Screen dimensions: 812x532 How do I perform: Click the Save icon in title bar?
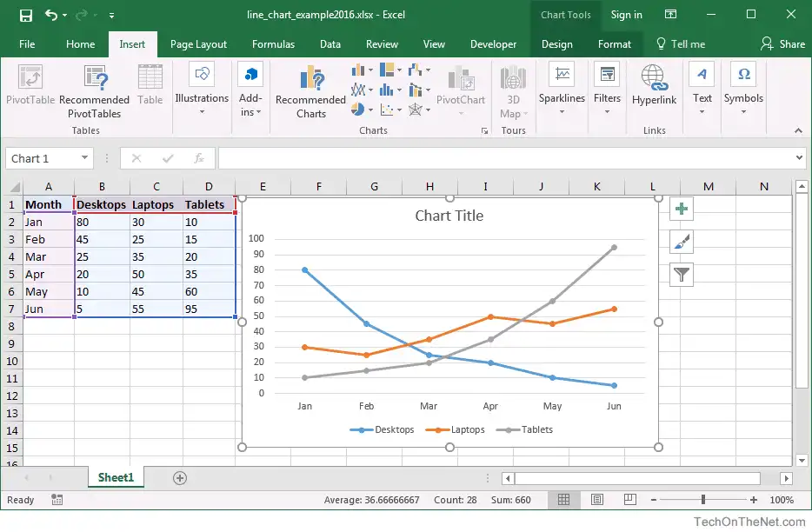pos(25,15)
